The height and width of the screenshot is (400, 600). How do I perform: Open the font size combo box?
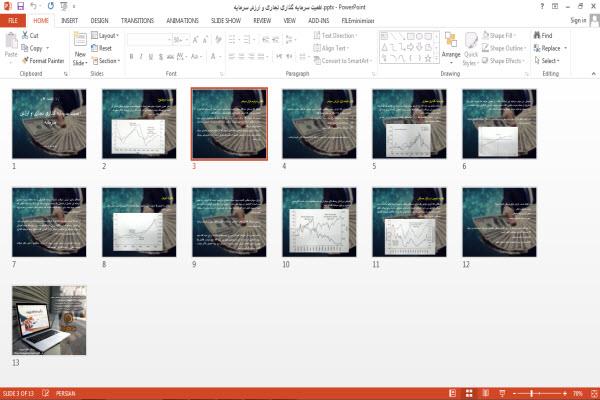[x=181, y=40]
